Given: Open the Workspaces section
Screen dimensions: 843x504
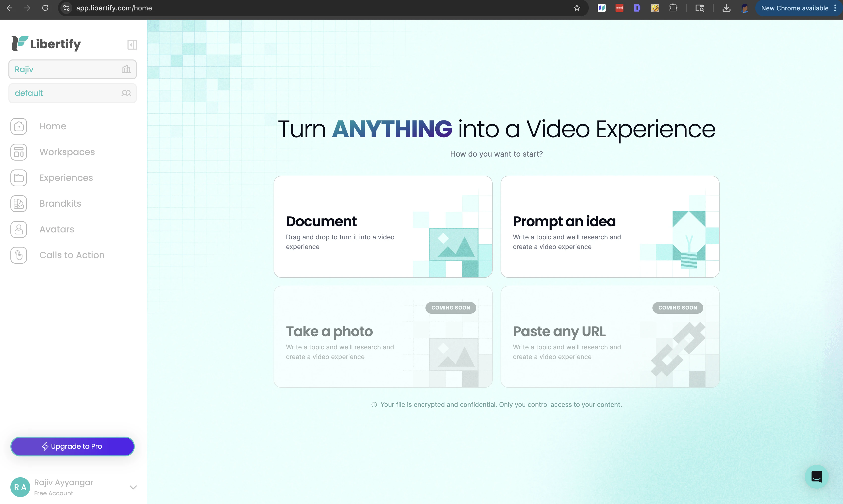Looking at the screenshot, I should tap(67, 152).
